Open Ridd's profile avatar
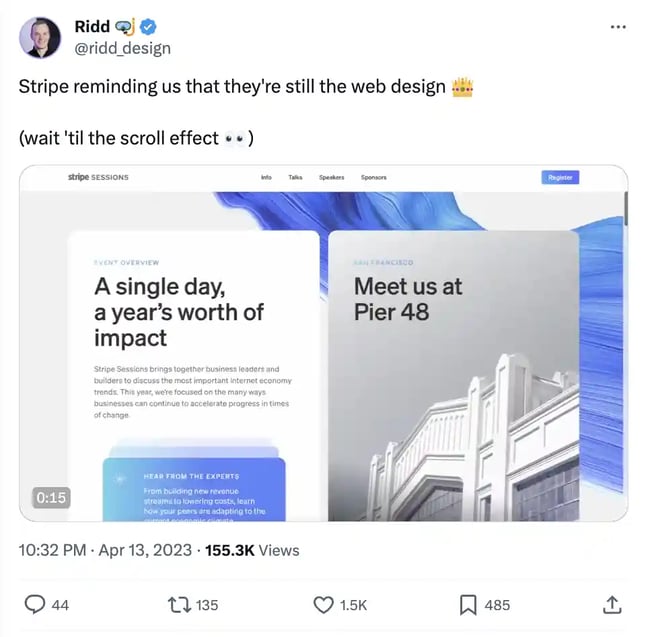This screenshot has width=650, height=637. click(x=40, y=37)
